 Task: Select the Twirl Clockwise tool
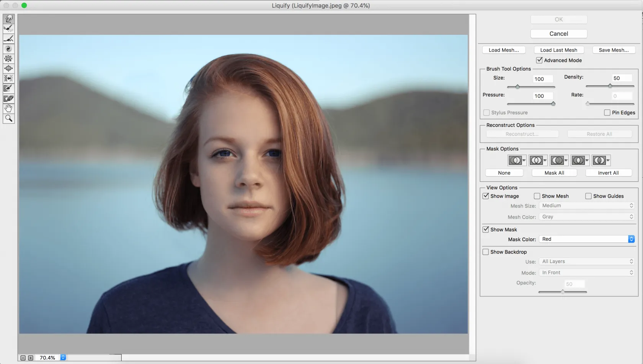[8, 49]
